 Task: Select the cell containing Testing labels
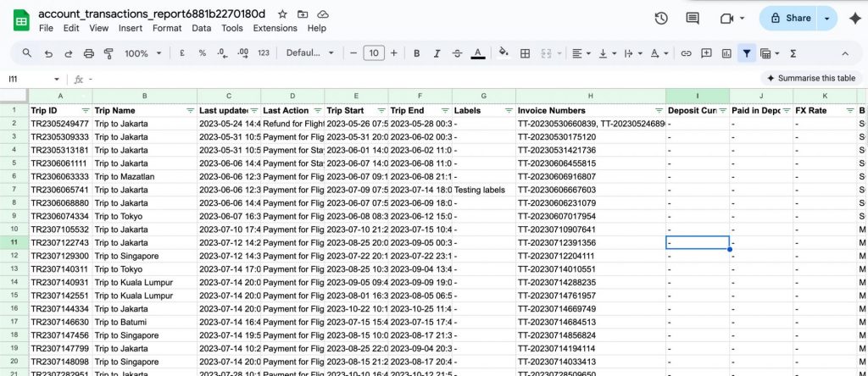pyautogui.click(x=484, y=190)
